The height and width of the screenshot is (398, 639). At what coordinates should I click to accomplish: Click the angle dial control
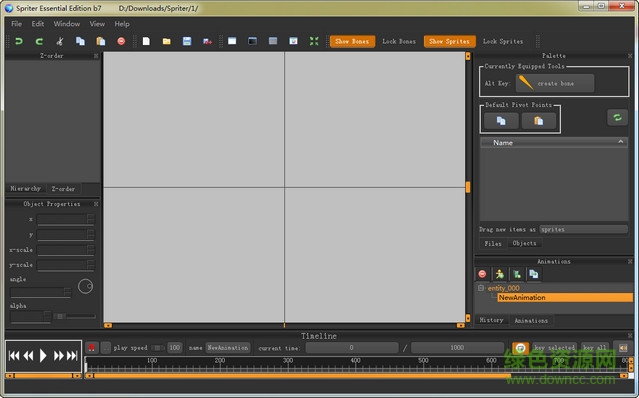click(x=85, y=286)
